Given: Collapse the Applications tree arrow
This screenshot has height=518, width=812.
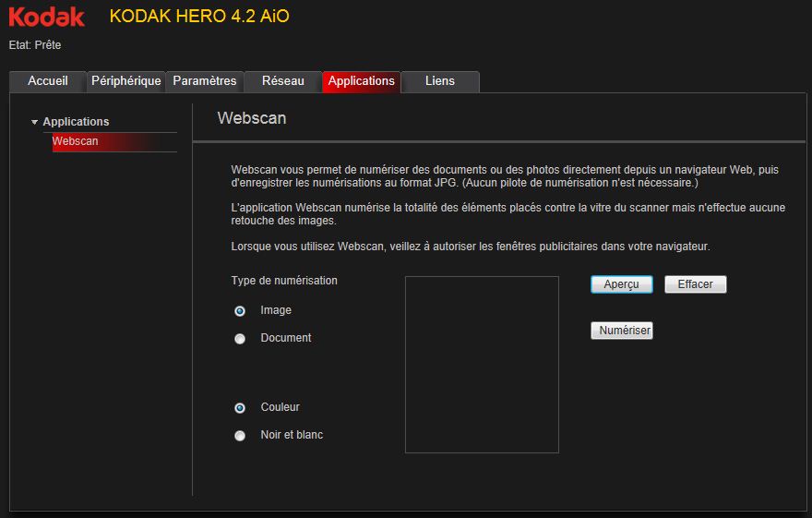Looking at the screenshot, I should (35, 122).
